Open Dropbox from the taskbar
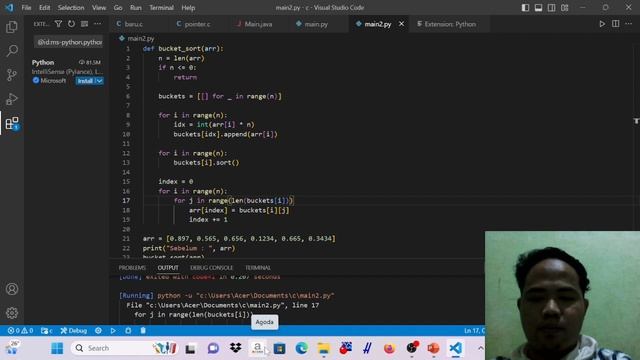This screenshot has height=360, width=640. click(236, 348)
